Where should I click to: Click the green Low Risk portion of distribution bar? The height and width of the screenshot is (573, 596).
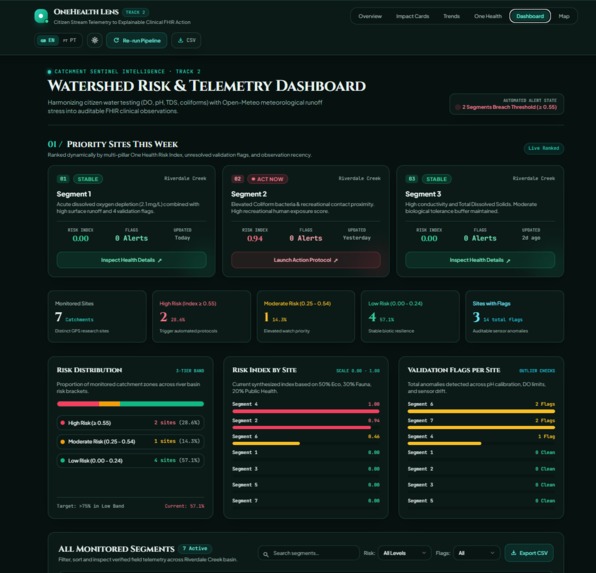tap(162, 404)
